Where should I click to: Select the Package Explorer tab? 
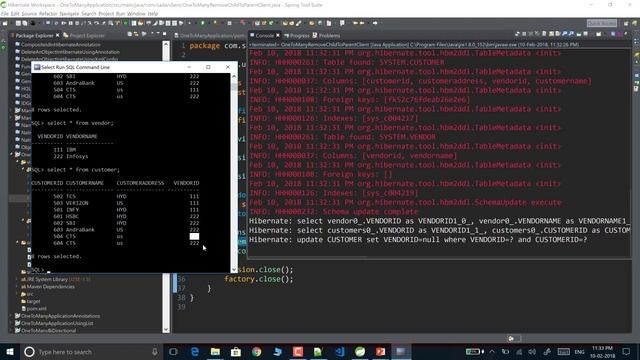tap(35, 36)
